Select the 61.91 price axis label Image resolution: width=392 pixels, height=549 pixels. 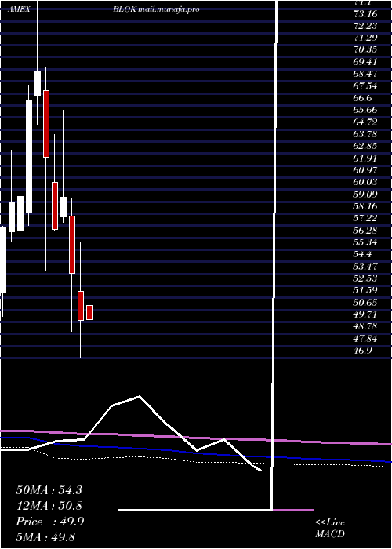(x=365, y=158)
